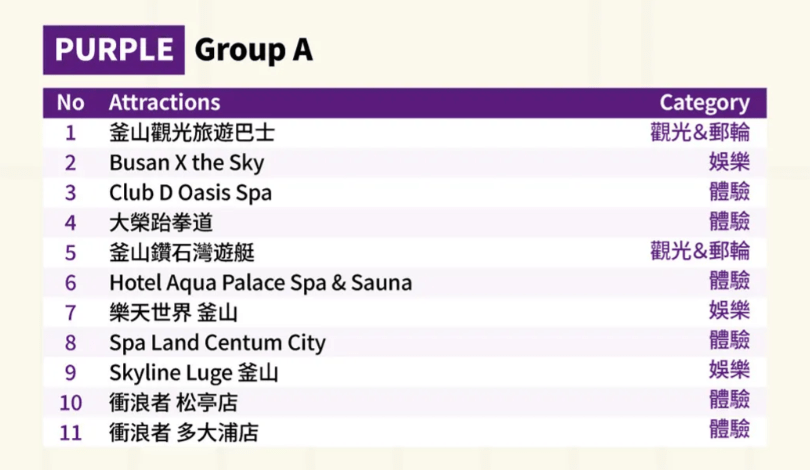The image size is (810, 470).
Task: Click the PURPLE badge label
Action: click(113, 50)
